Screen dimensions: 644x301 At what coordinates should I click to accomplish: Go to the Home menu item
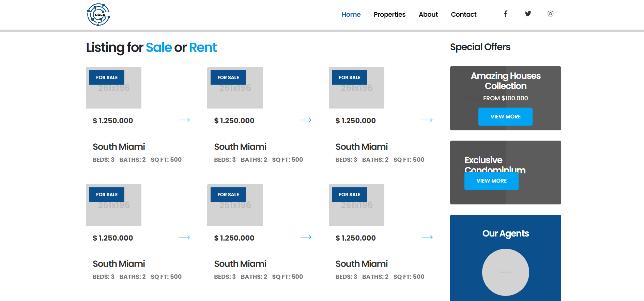click(x=351, y=14)
